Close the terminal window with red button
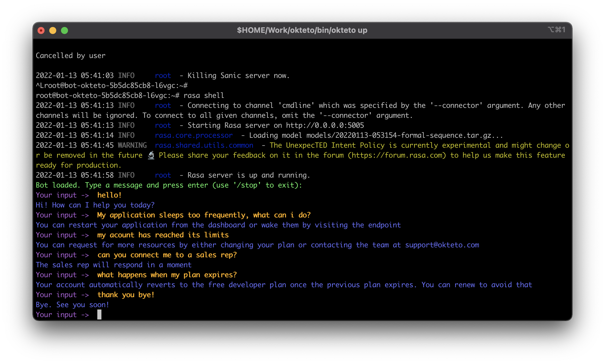Screen dimensions: 605x364 [x=41, y=30]
